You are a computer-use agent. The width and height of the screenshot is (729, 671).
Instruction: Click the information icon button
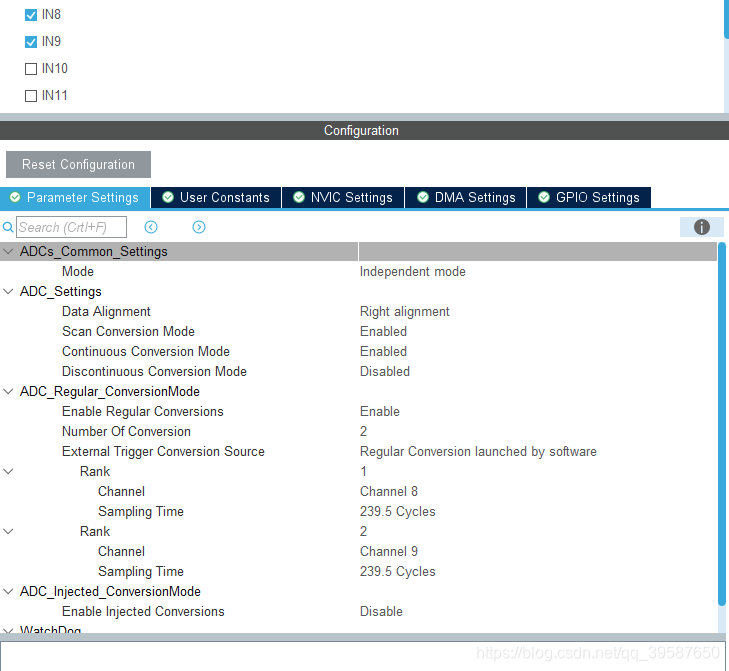coord(702,227)
